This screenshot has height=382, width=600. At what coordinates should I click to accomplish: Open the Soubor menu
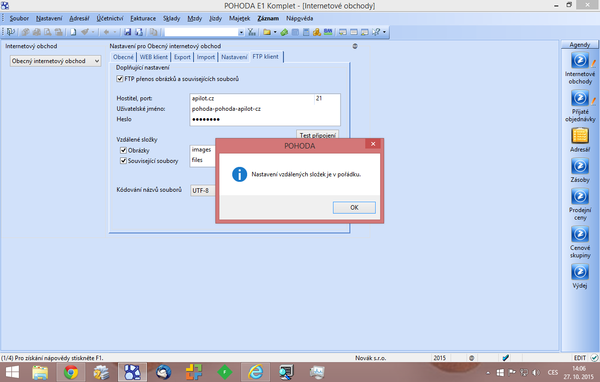[19, 18]
